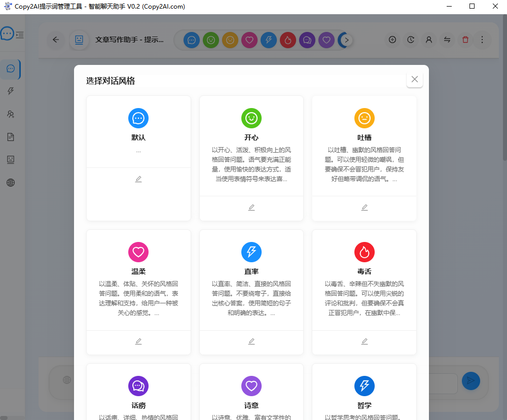Screen dimensions: 507x420
Task: Close the 选择对话风格 dialog
Action: (415, 79)
